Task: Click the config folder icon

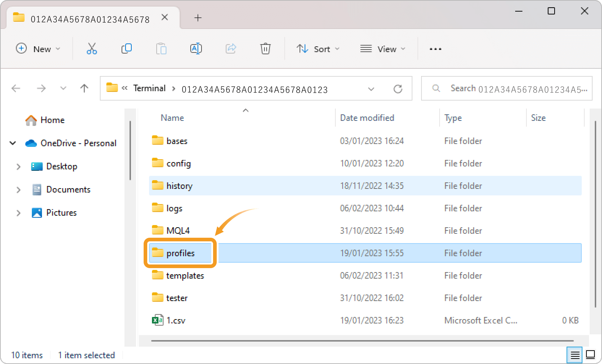Action: coord(157,163)
